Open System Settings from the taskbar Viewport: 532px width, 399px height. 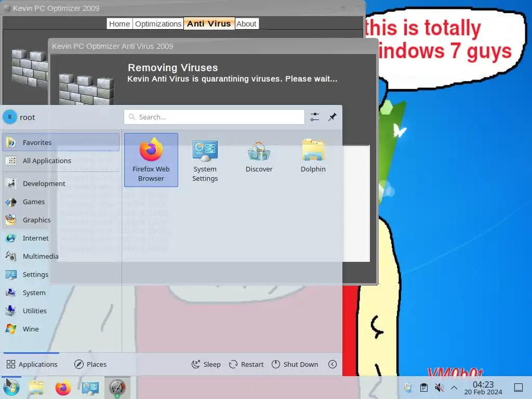(90, 388)
